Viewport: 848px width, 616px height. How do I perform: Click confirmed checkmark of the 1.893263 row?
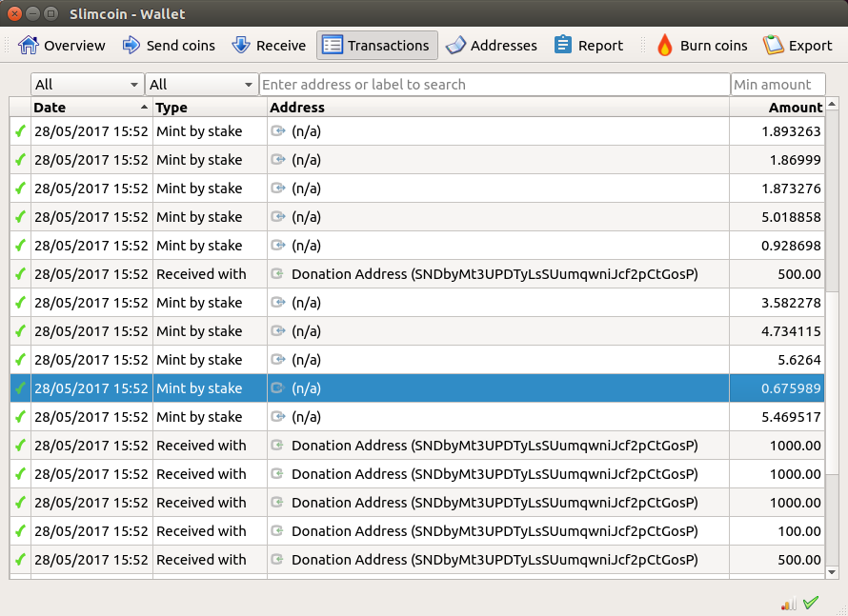pyautogui.click(x=21, y=131)
